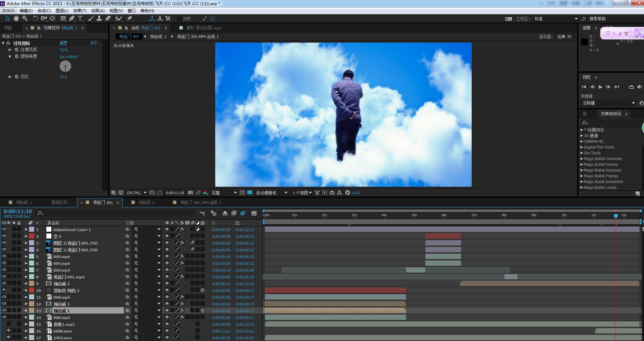Select the Rotation tool
Screen dimensions: 644x341
35,19
